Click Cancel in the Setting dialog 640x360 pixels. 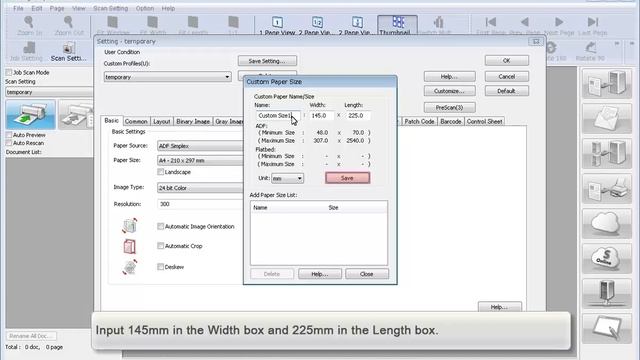coord(507,76)
